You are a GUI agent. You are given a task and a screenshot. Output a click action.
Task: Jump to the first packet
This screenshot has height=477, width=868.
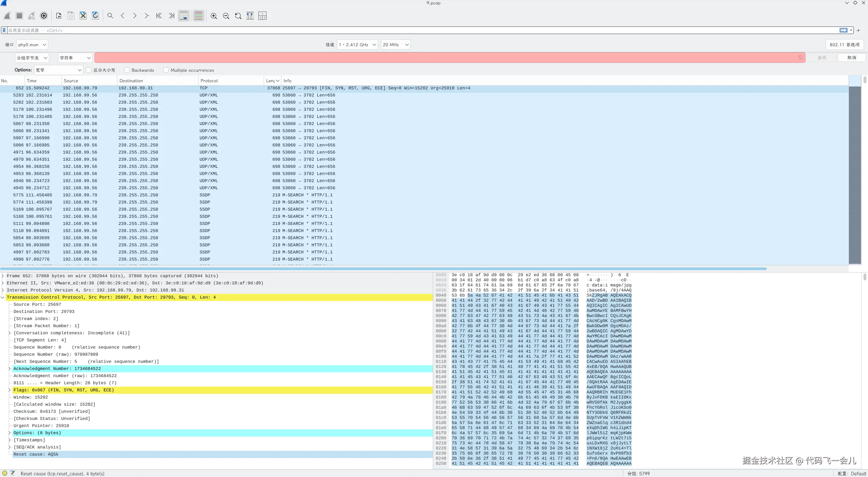pyautogui.click(x=159, y=16)
